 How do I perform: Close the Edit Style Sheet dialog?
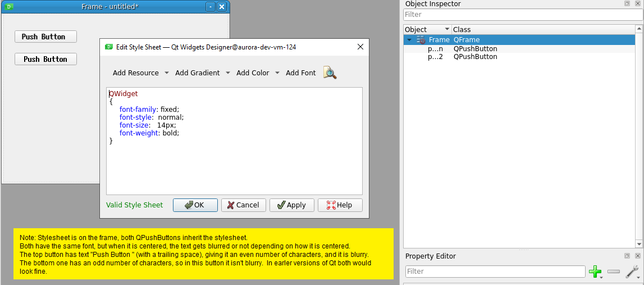(360, 47)
